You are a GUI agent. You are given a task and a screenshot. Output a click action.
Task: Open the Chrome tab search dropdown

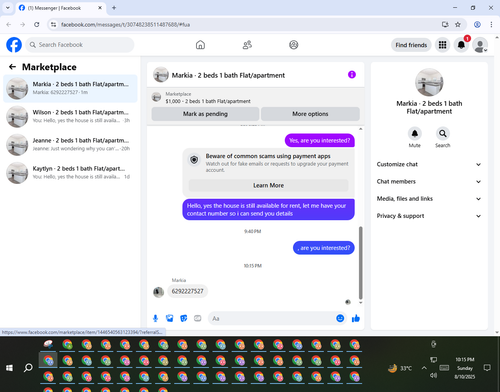tap(8, 8)
